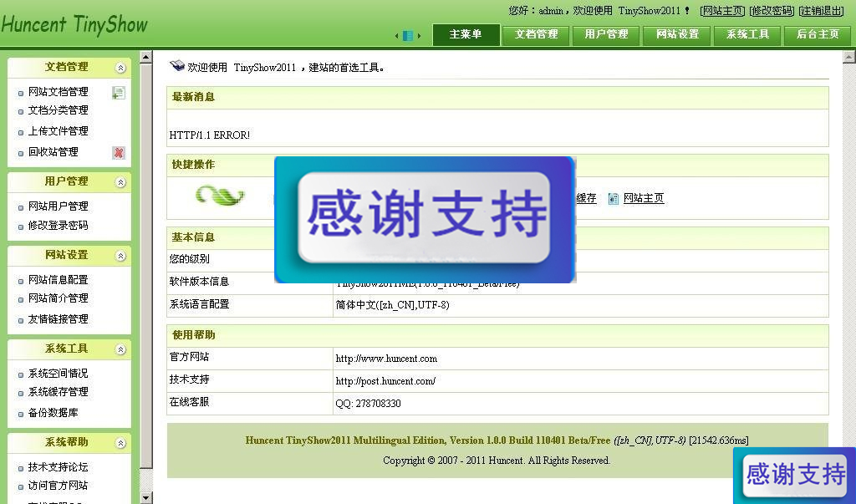This screenshot has width=856, height=504.
Task: Open the 文档管理 tab in top navigation
Action: tap(536, 34)
